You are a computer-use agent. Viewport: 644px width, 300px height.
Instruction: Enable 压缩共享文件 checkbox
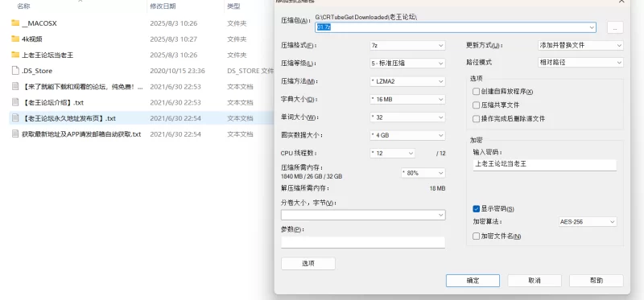pos(476,105)
